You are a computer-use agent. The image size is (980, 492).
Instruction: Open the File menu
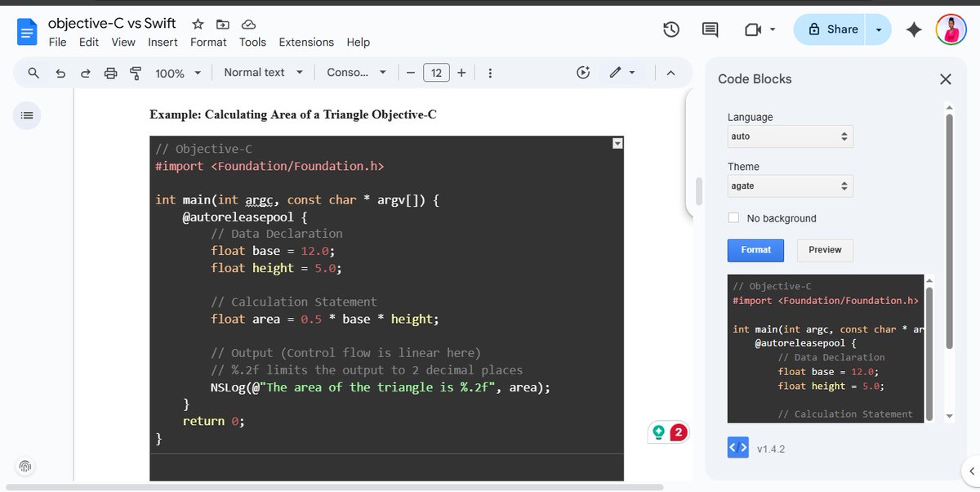57,42
